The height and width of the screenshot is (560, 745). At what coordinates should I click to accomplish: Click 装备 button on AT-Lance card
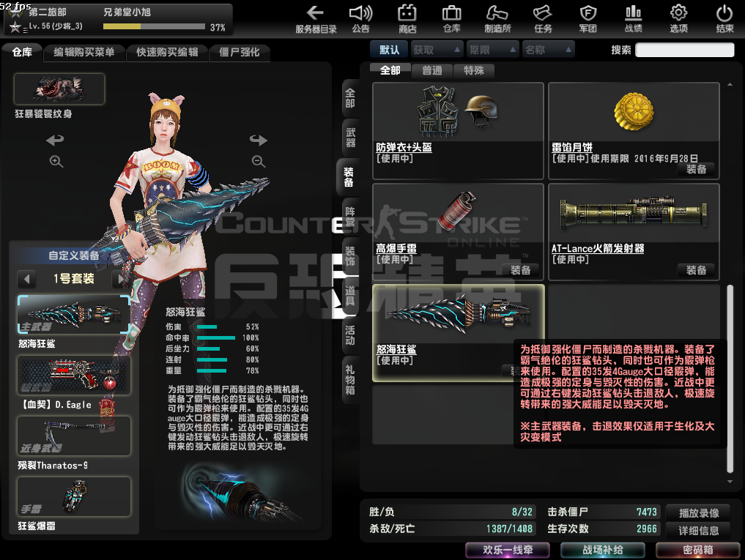tap(696, 270)
